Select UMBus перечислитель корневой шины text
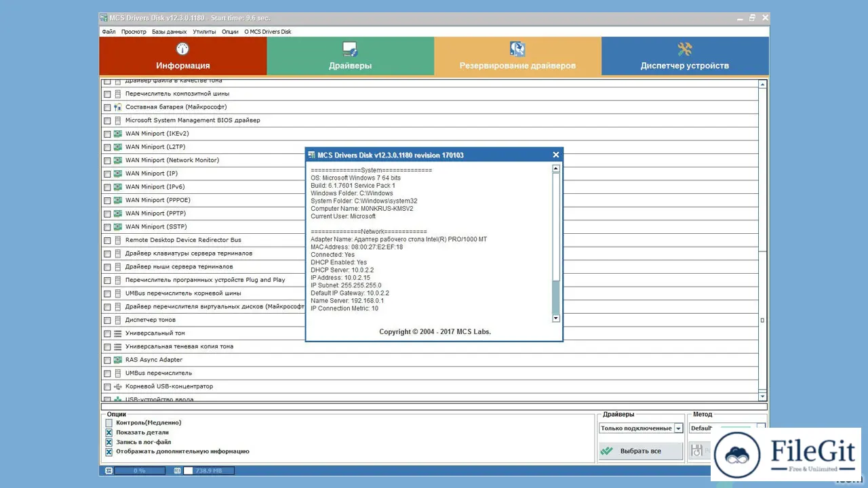868x488 pixels. [183, 293]
